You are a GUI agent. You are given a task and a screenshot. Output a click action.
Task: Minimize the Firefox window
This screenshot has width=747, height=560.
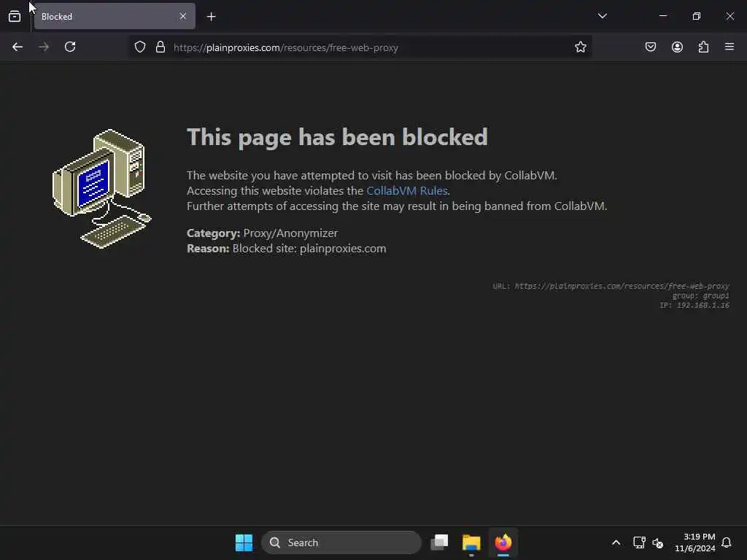point(662,16)
